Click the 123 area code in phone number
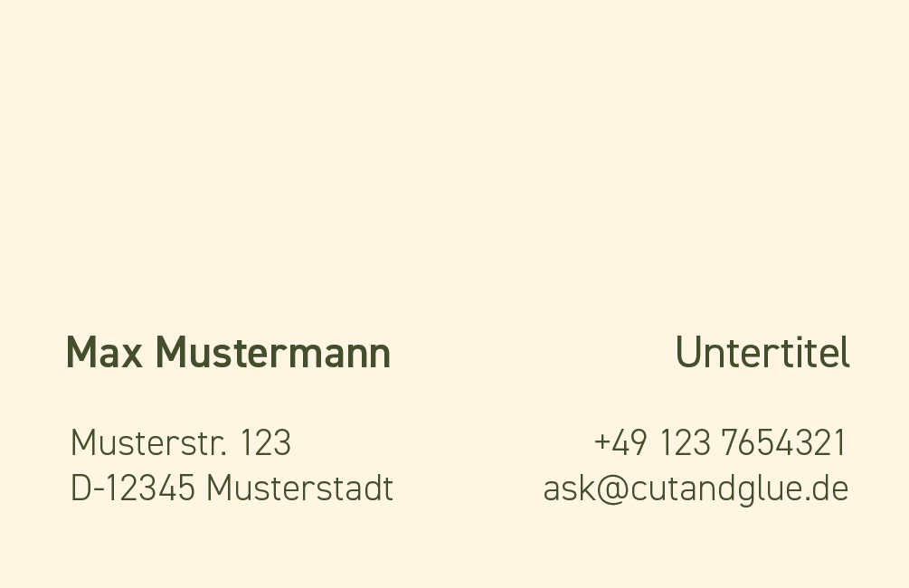 686,443
